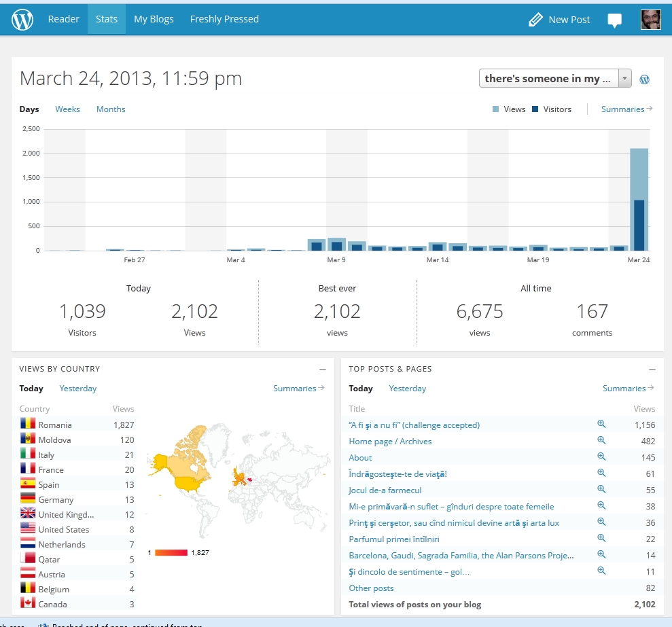The width and height of the screenshot is (672, 627).
Task: Open the notifications speech bubble icon
Action: [x=614, y=20]
